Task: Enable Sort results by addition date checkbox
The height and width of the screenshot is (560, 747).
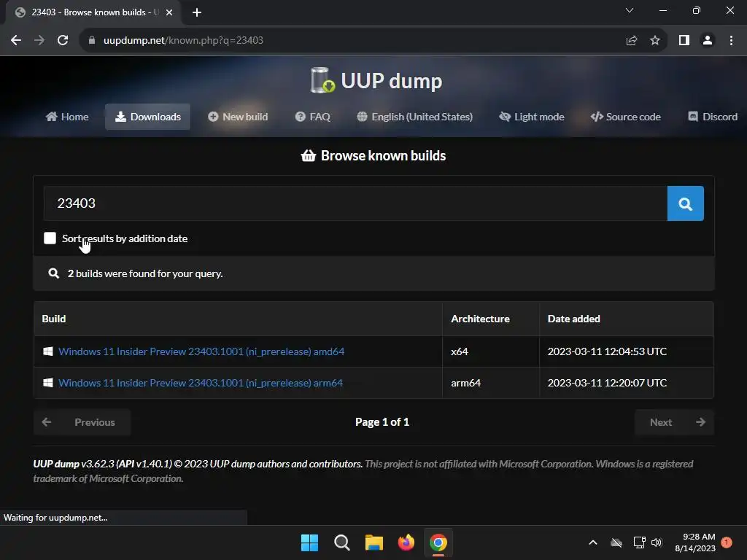Action: [50, 238]
